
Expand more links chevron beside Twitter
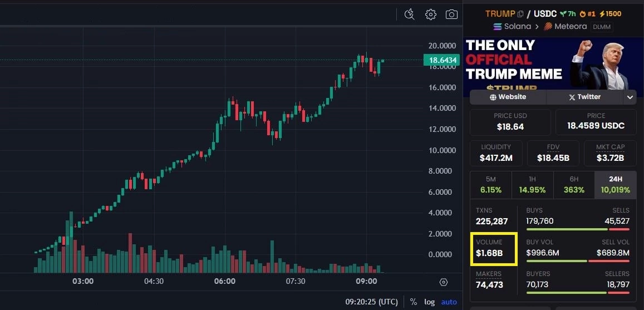pyautogui.click(x=630, y=97)
